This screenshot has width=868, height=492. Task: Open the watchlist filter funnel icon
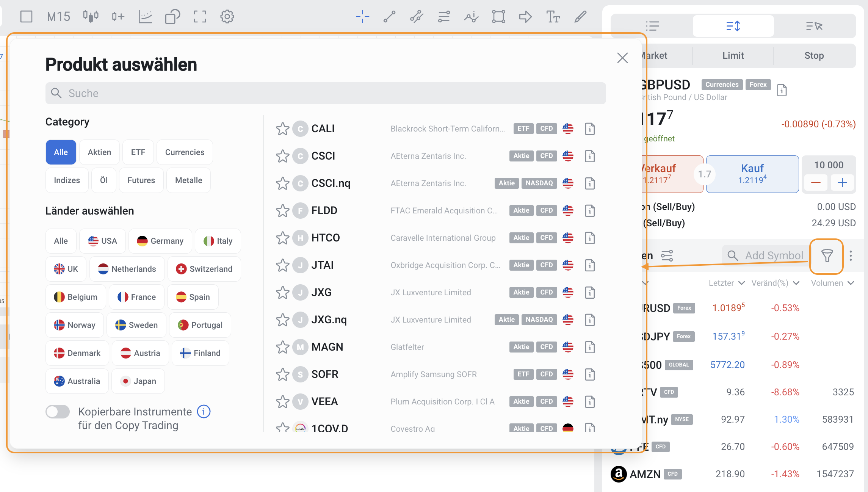827,256
